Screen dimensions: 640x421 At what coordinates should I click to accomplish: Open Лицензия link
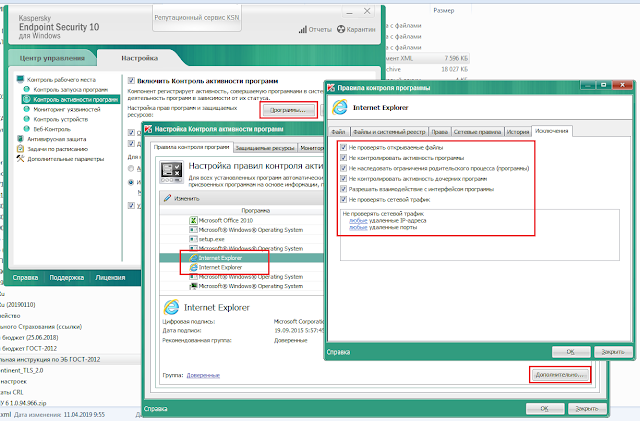(x=110, y=278)
